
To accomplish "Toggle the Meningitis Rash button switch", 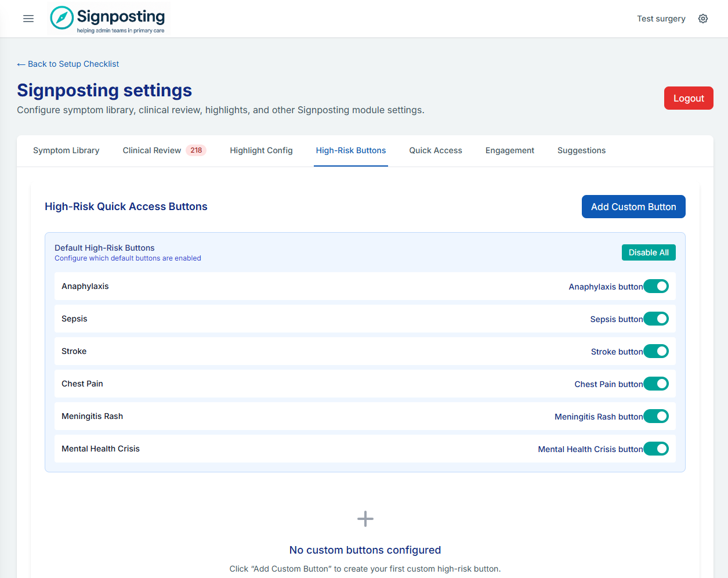I will point(656,416).
